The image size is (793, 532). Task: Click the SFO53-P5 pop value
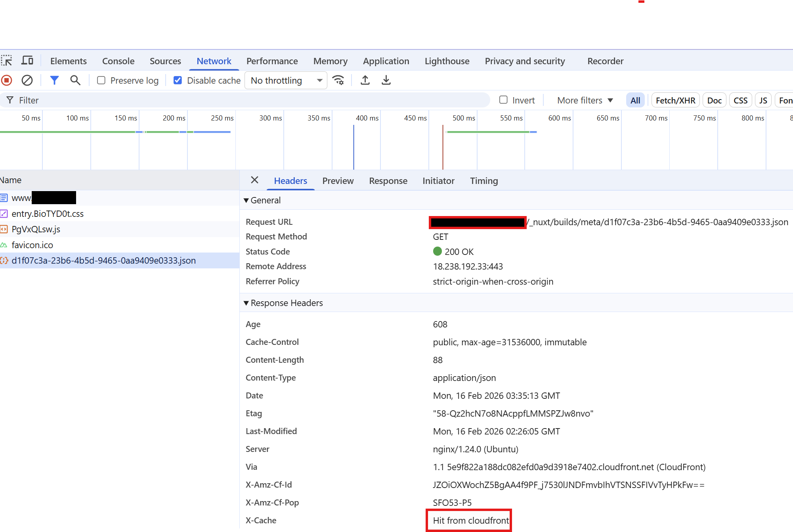click(x=452, y=503)
